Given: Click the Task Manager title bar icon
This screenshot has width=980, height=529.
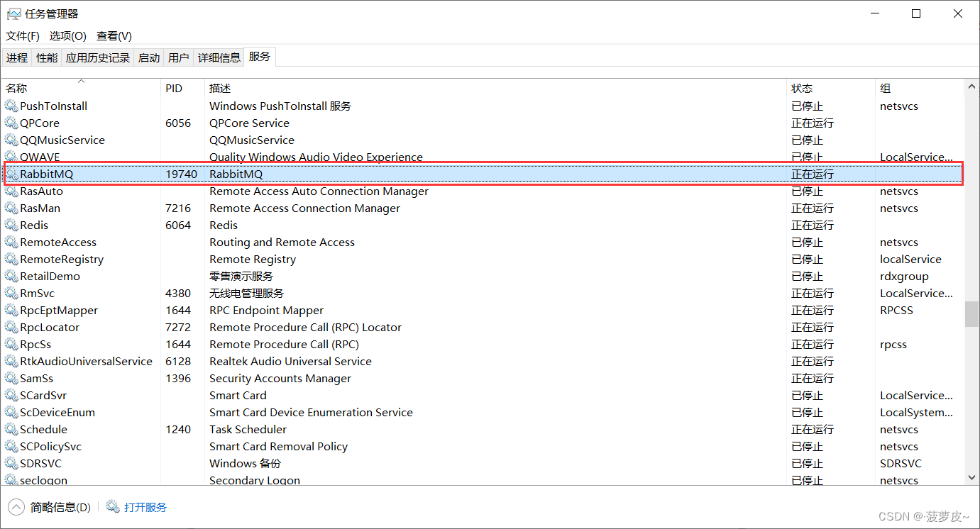Looking at the screenshot, I should [13, 13].
